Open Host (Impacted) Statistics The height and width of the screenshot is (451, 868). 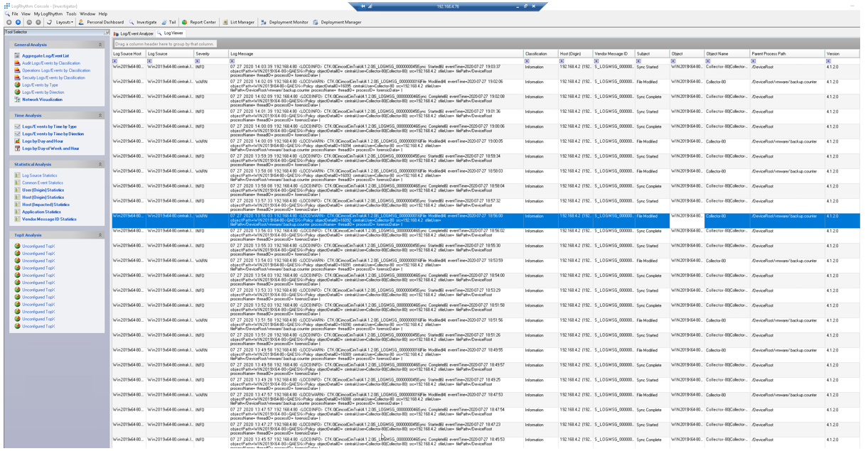45,205
